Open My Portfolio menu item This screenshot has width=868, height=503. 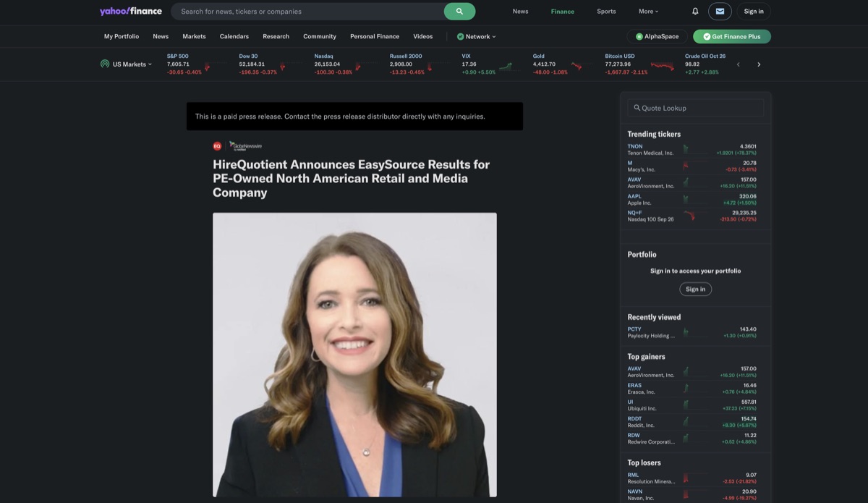[122, 36]
